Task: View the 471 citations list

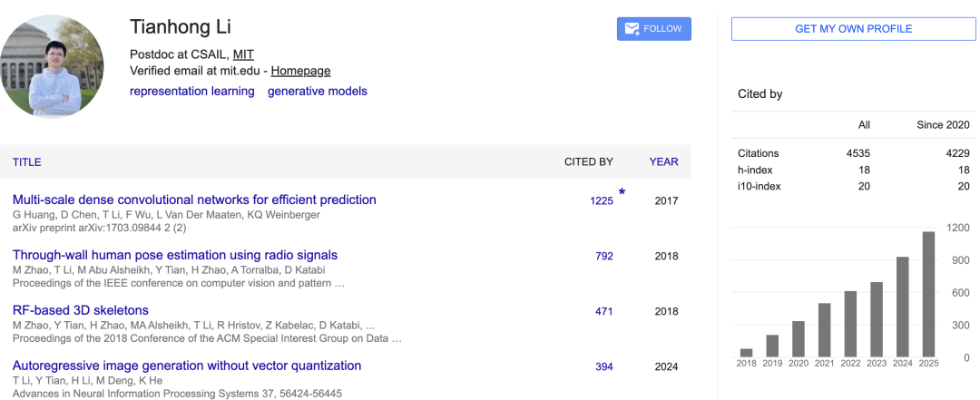Action: (604, 312)
